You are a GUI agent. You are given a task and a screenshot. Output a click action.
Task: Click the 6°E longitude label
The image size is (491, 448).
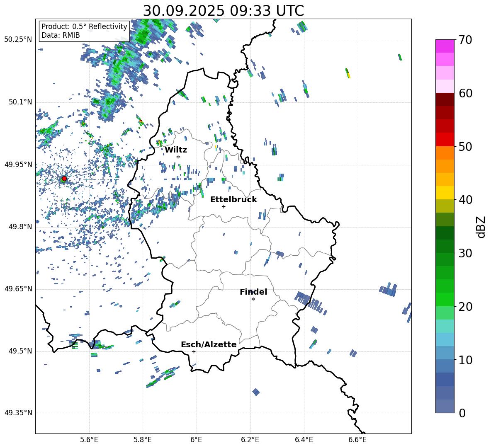(x=196, y=440)
